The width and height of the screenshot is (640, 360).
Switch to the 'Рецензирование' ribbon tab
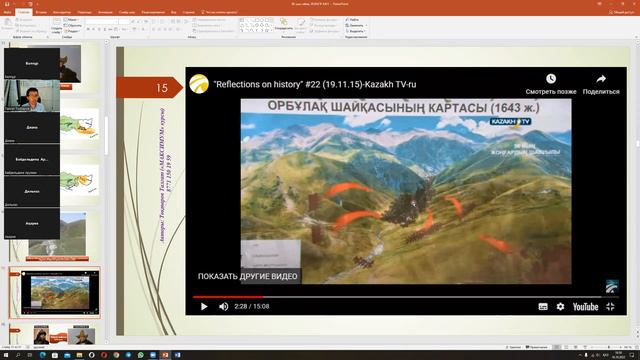(153, 12)
